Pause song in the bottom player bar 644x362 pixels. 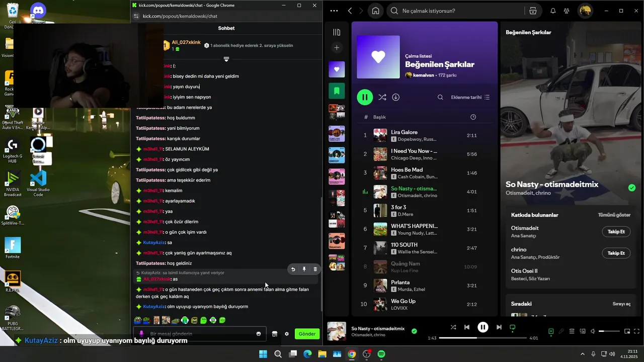pos(483,327)
